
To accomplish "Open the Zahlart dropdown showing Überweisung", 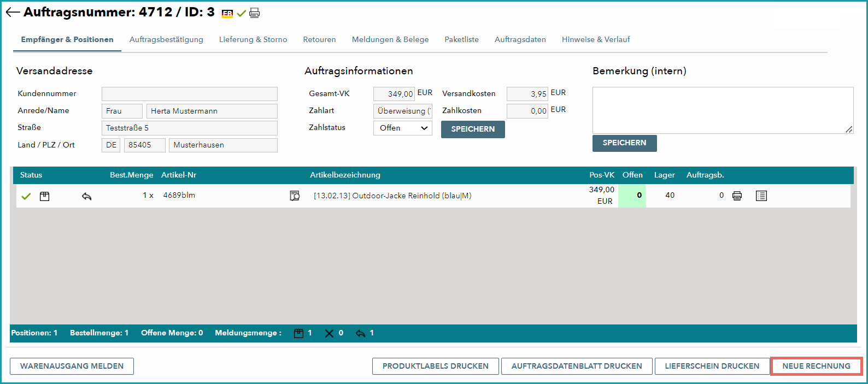I will (x=403, y=111).
